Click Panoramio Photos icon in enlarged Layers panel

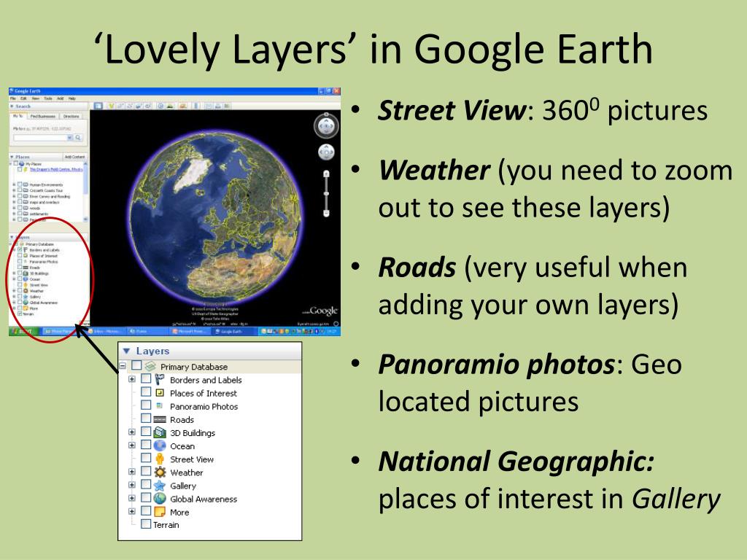[x=160, y=405]
